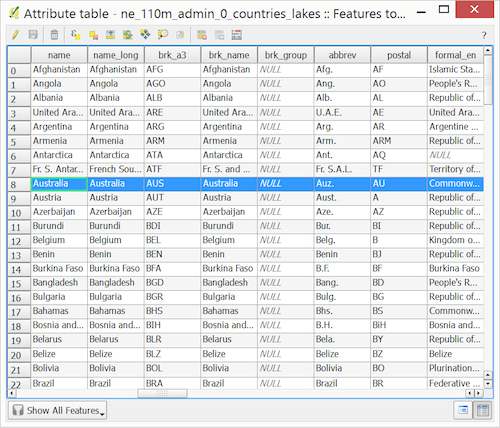Click the abbrev column header
The height and width of the screenshot is (428, 500).
pos(342,55)
